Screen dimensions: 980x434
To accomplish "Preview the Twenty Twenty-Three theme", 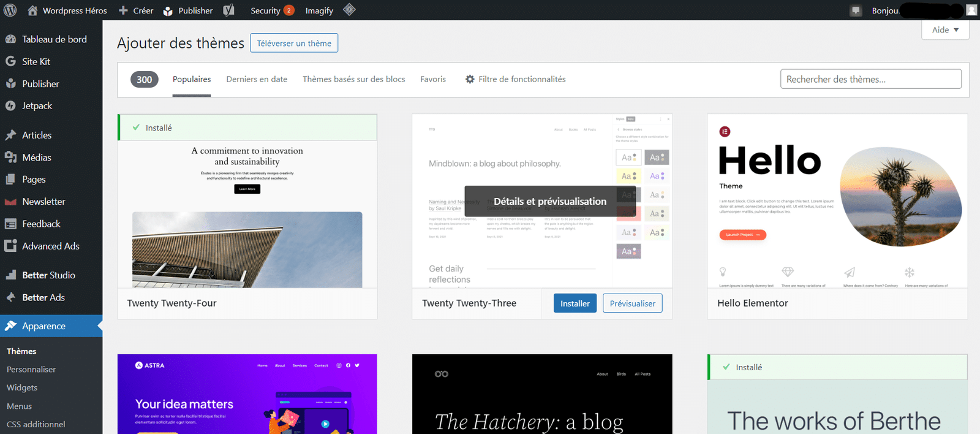I will point(632,303).
